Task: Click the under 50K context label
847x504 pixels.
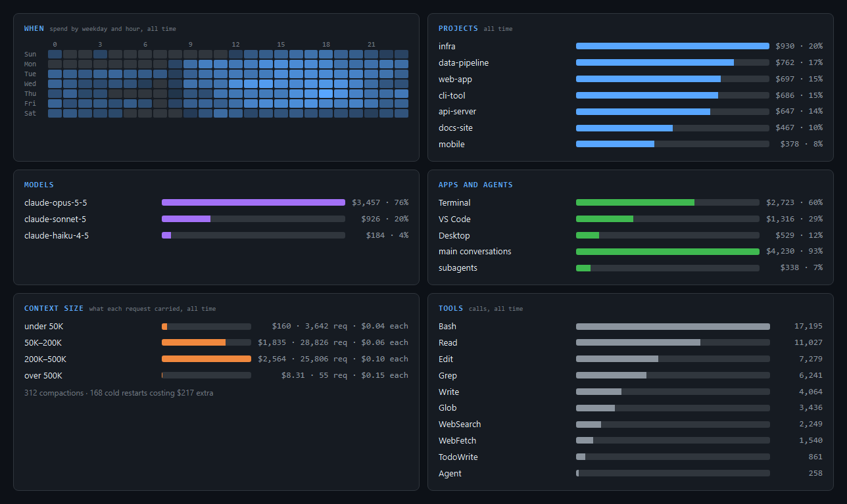Action: click(x=43, y=327)
